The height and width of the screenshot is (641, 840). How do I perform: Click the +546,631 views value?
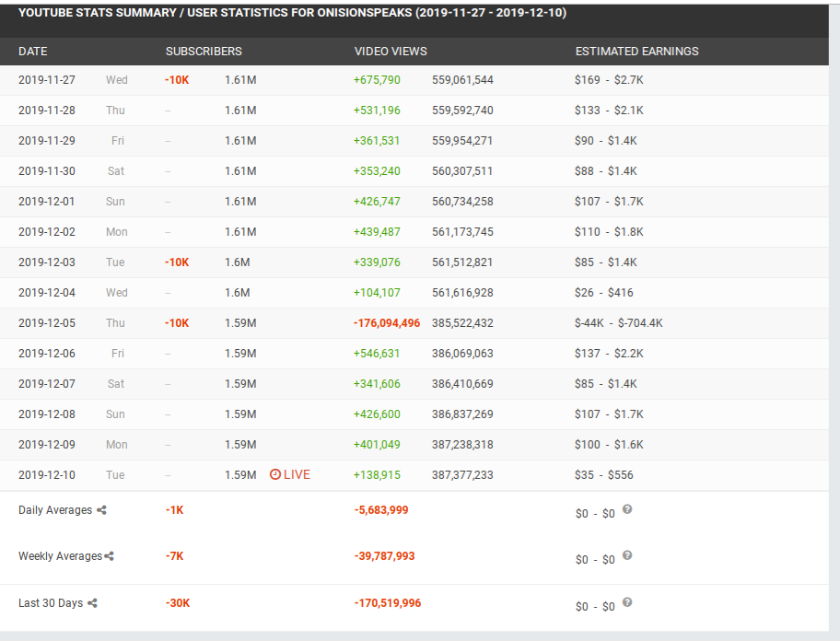tap(377, 354)
